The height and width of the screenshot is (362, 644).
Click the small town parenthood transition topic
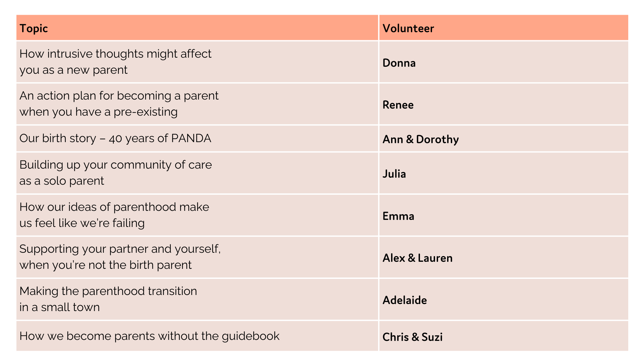coord(197,299)
